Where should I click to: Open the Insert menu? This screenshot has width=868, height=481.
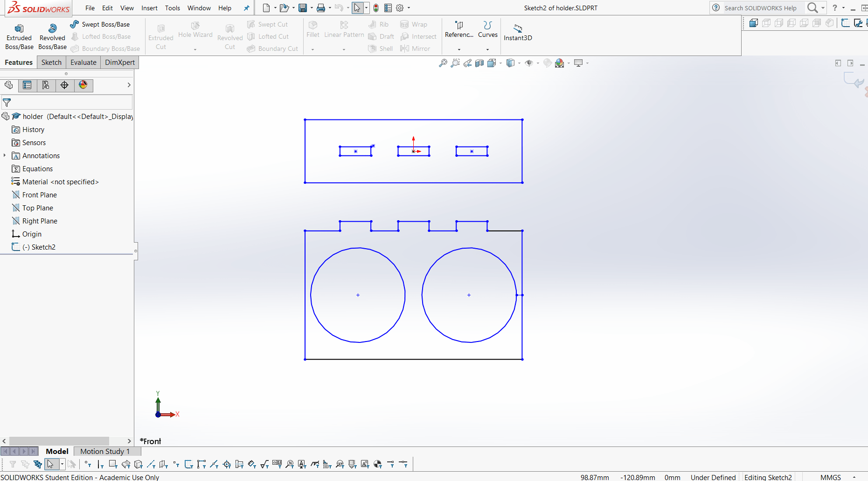149,8
